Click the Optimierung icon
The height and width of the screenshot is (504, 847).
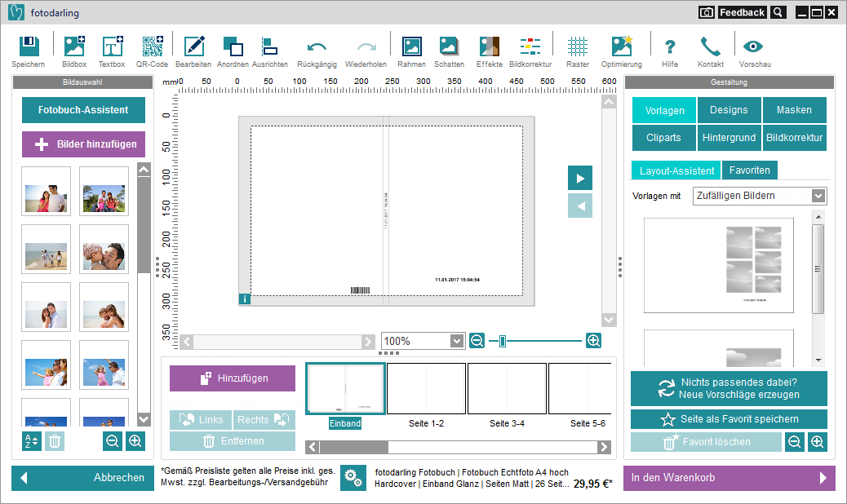coord(621,47)
